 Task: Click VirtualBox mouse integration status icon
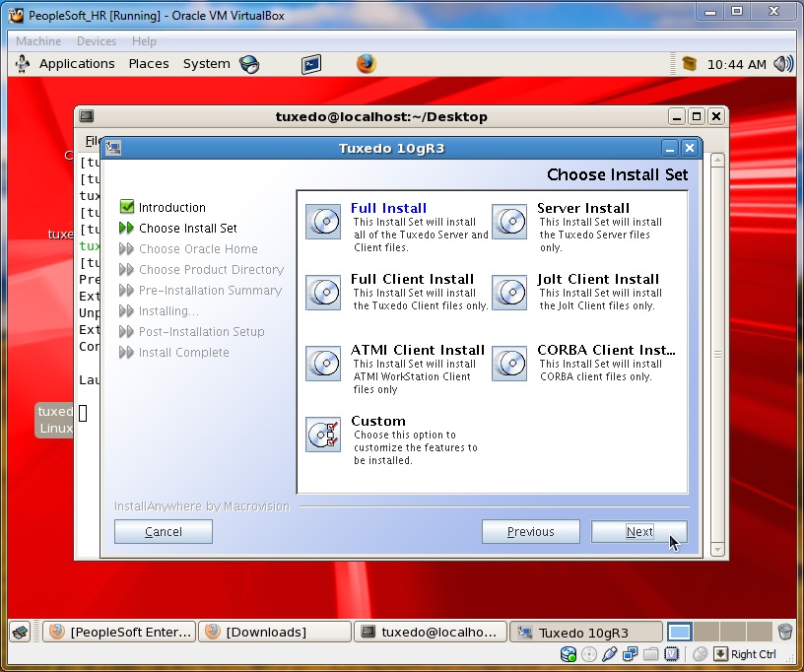(700, 654)
